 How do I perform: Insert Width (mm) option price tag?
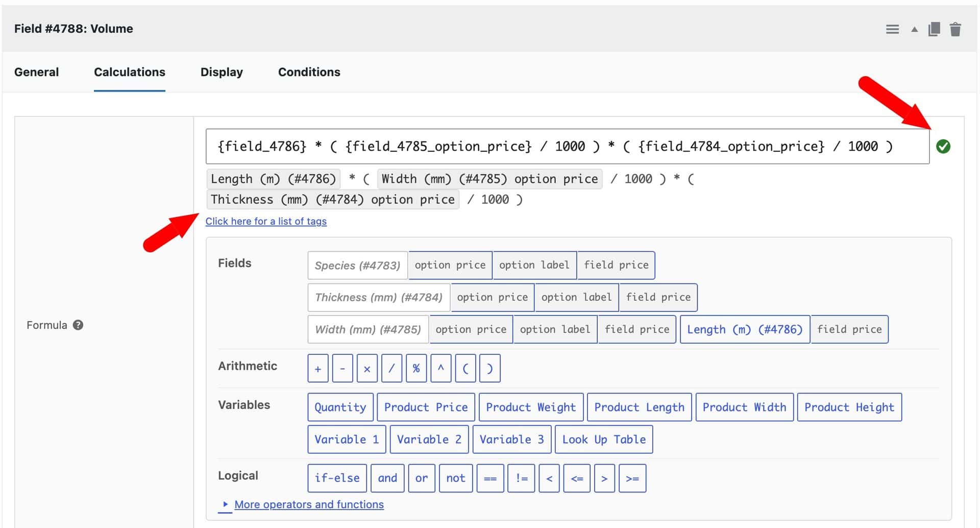[x=471, y=329]
